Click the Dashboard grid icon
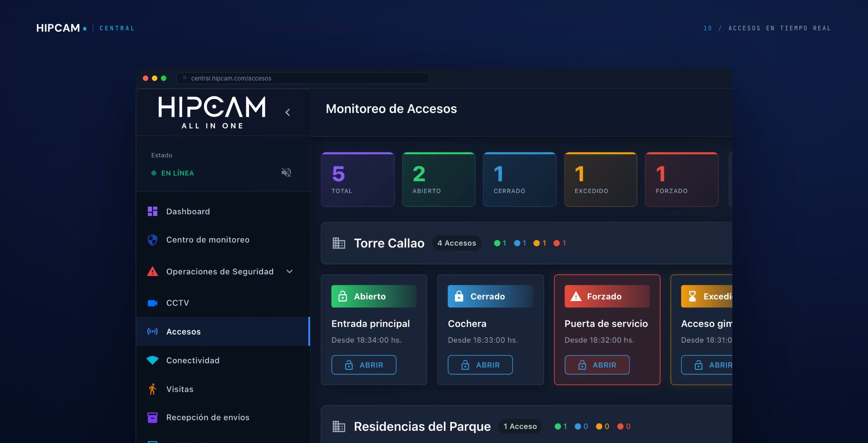868x443 pixels. click(x=152, y=212)
